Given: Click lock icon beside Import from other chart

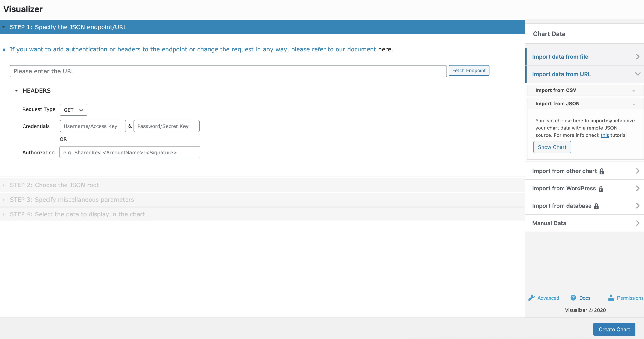Looking at the screenshot, I should coord(602,171).
